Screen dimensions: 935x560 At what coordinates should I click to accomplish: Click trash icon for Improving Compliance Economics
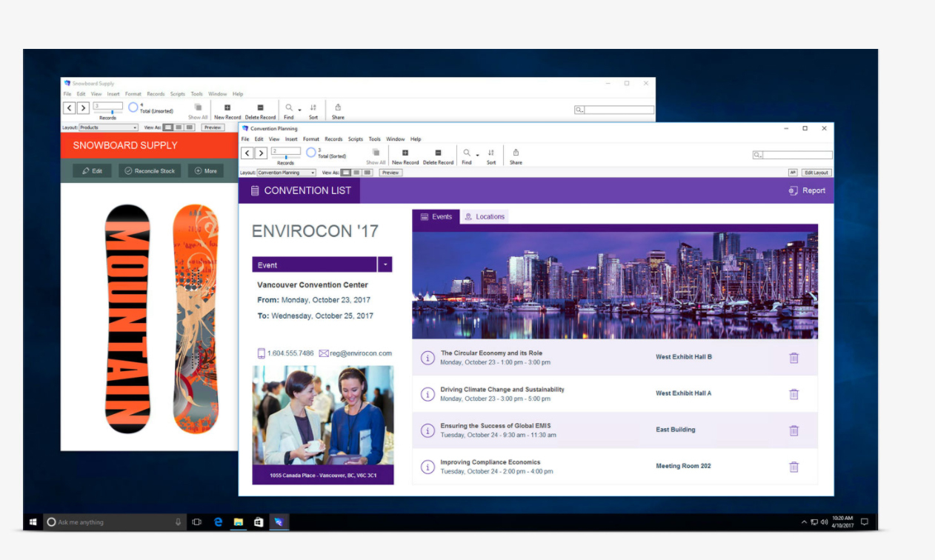click(x=793, y=467)
